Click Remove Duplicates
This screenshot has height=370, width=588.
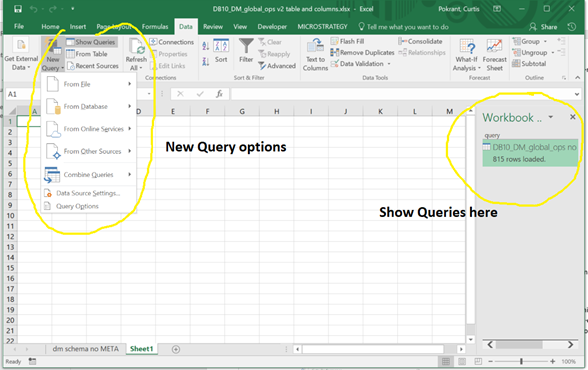coord(362,52)
